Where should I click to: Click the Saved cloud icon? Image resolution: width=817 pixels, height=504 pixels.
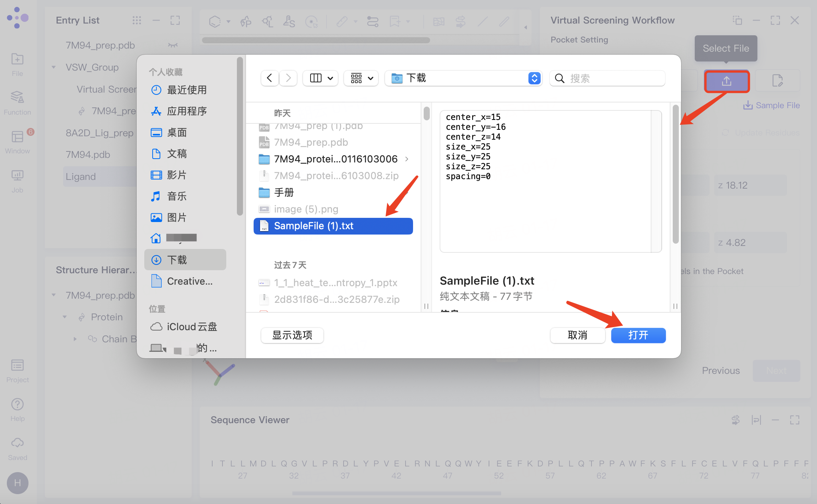[17, 443]
